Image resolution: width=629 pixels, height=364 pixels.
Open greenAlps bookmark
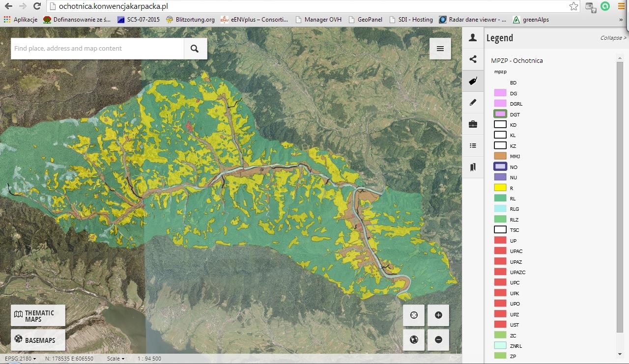pos(531,20)
